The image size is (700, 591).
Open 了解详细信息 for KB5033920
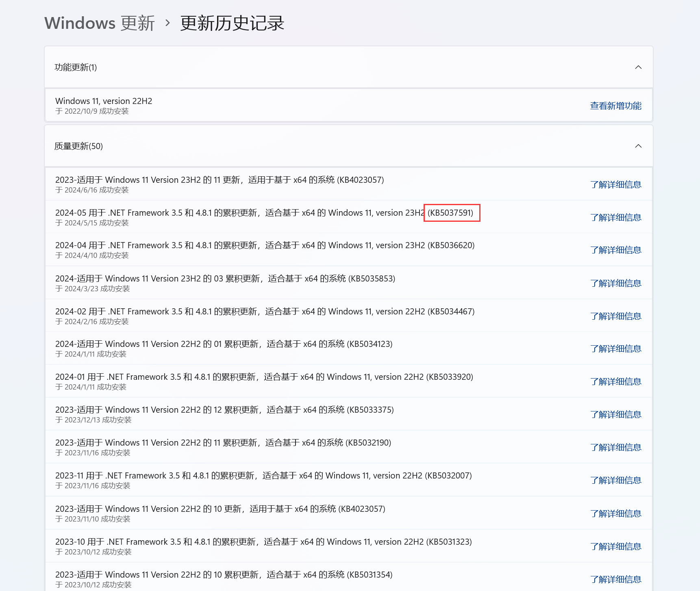click(615, 382)
